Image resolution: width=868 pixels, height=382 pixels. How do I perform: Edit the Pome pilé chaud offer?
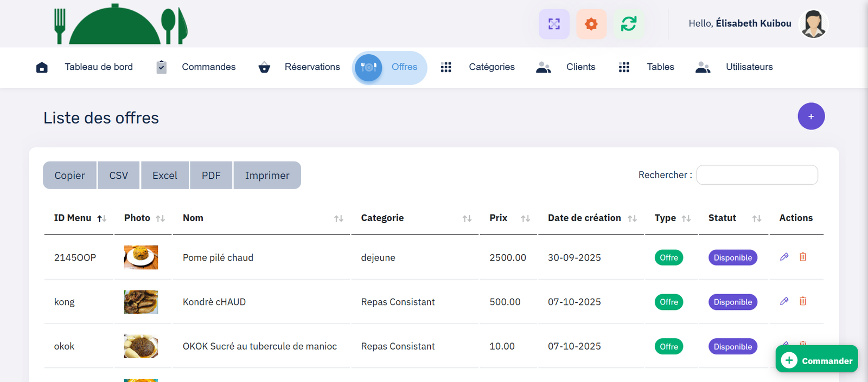[784, 257]
